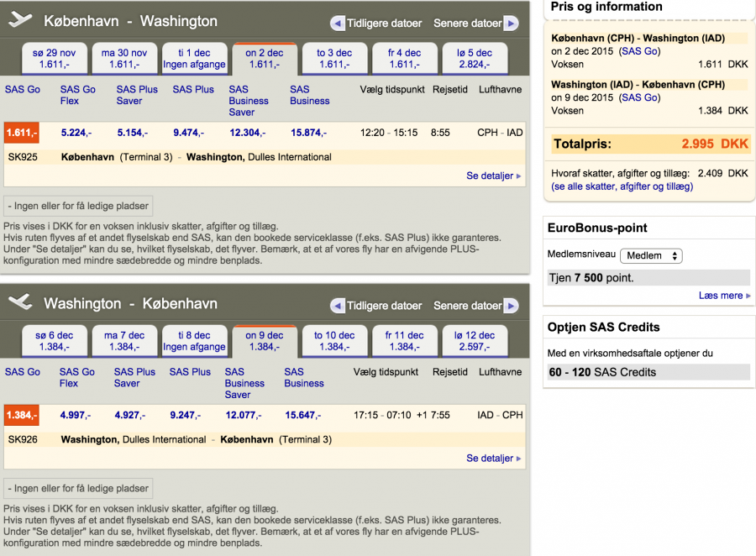Select the ti 8 dec return tab

pyautogui.click(x=194, y=342)
